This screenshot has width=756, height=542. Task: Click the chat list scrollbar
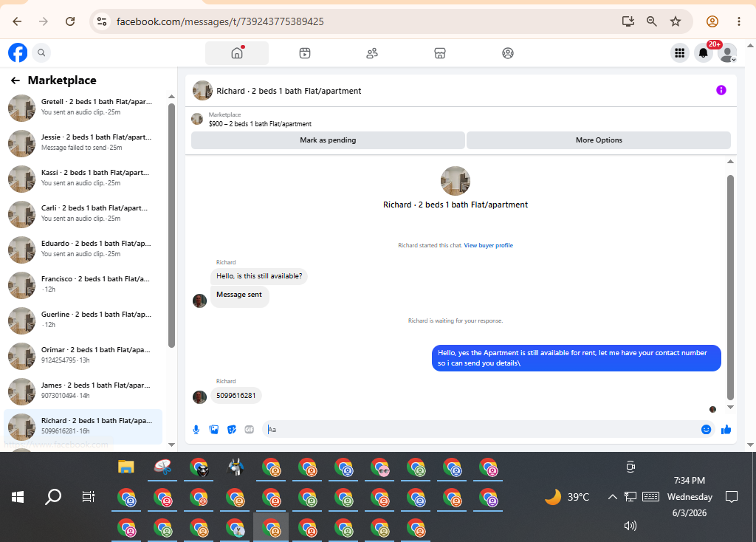(171, 226)
